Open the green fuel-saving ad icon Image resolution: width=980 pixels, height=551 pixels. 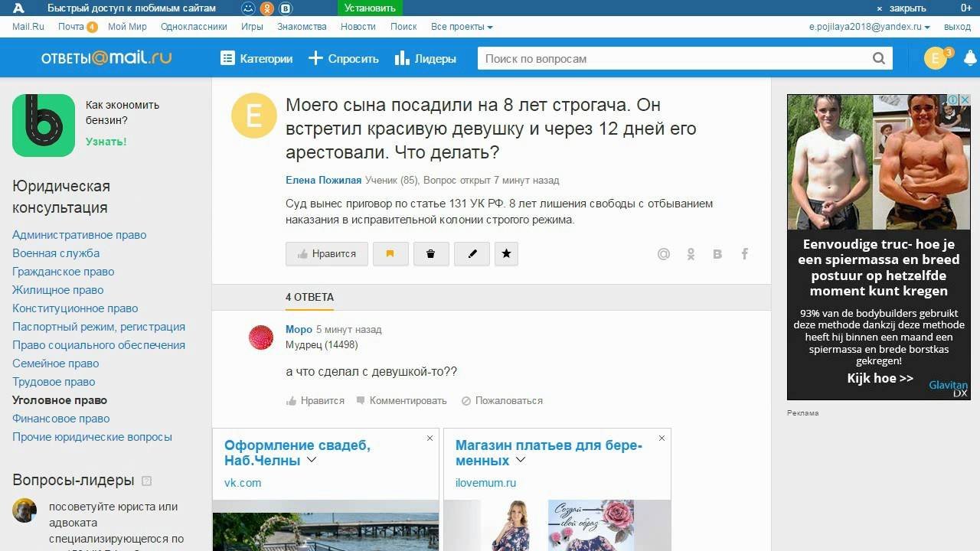(x=44, y=126)
